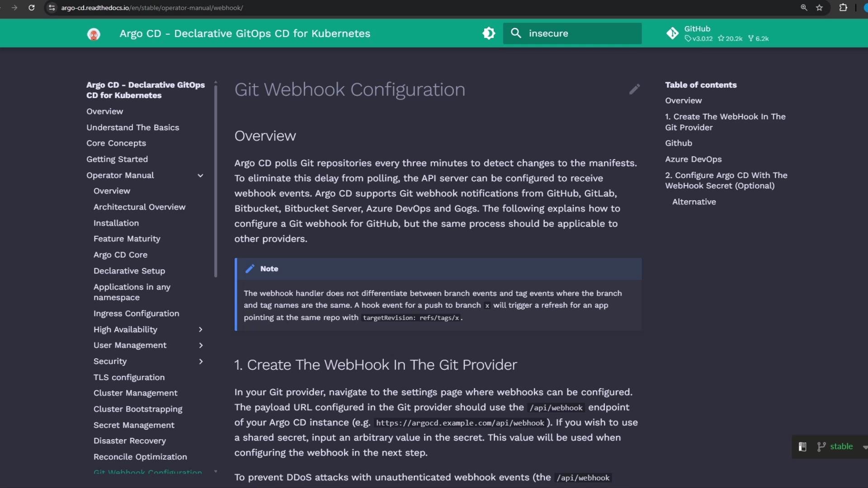
Task: Open Declarative Setup page
Action: [x=129, y=271]
